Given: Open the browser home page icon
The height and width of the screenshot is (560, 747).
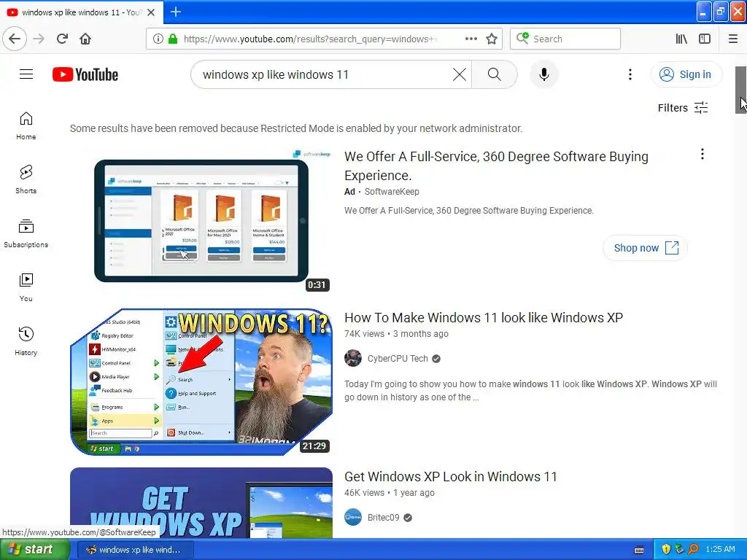Looking at the screenshot, I should coord(85,39).
